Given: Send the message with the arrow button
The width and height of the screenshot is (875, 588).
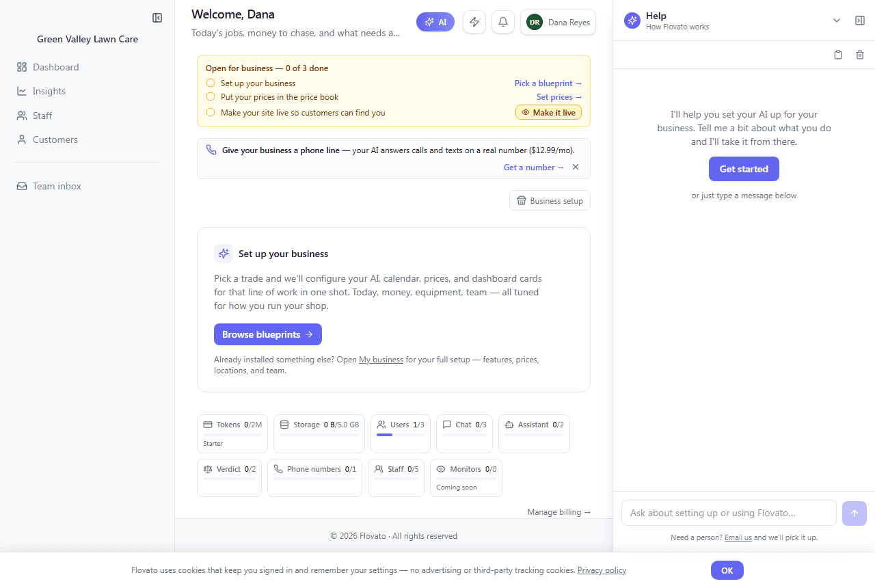Looking at the screenshot, I should click(854, 513).
